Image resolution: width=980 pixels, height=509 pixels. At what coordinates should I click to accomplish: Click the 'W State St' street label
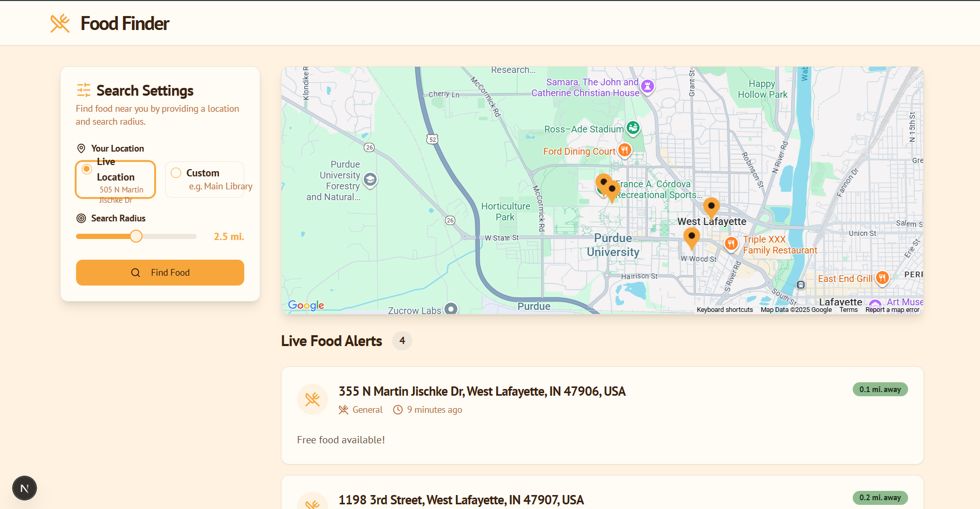point(502,238)
